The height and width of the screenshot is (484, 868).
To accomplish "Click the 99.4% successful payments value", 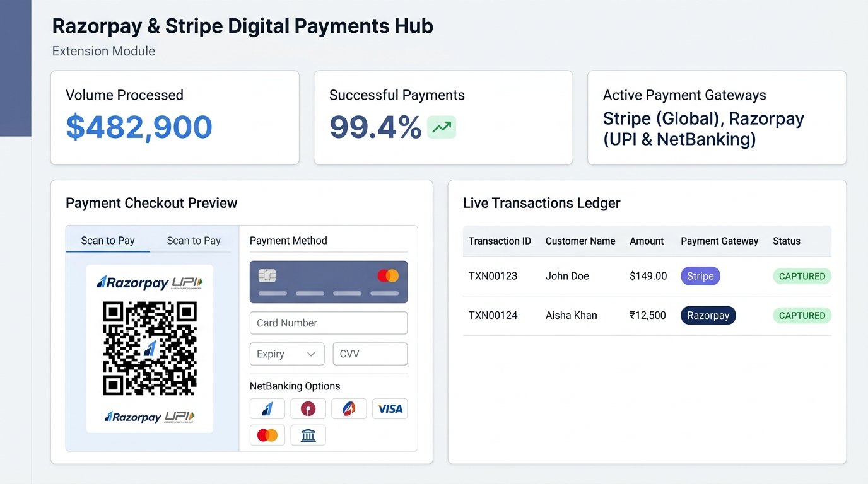I will [x=375, y=127].
